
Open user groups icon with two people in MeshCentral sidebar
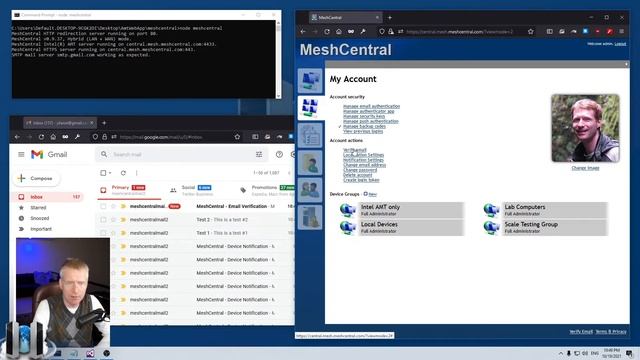pos(310,190)
